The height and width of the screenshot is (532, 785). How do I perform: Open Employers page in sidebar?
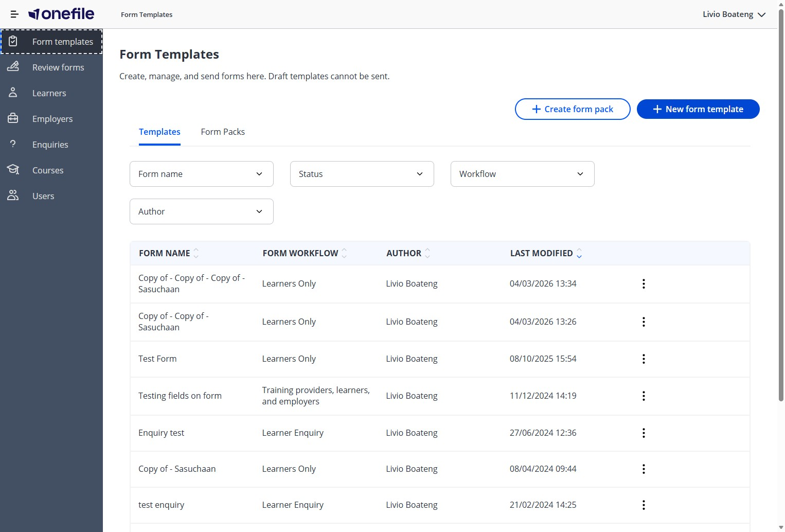(x=52, y=119)
